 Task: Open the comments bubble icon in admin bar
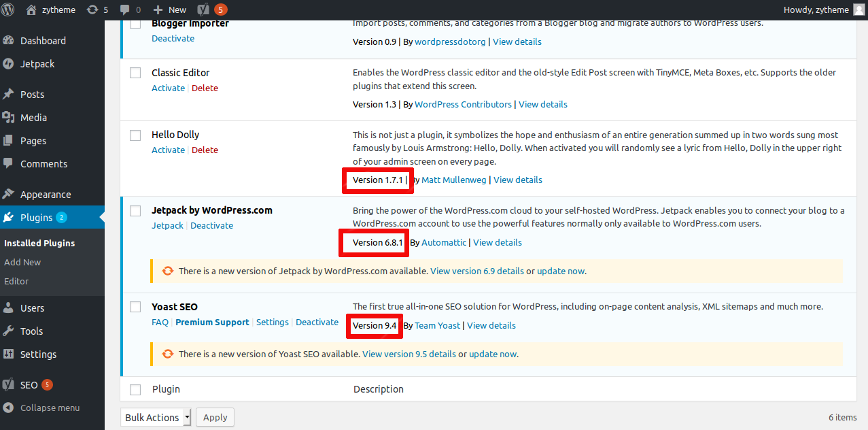[x=124, y=10]
